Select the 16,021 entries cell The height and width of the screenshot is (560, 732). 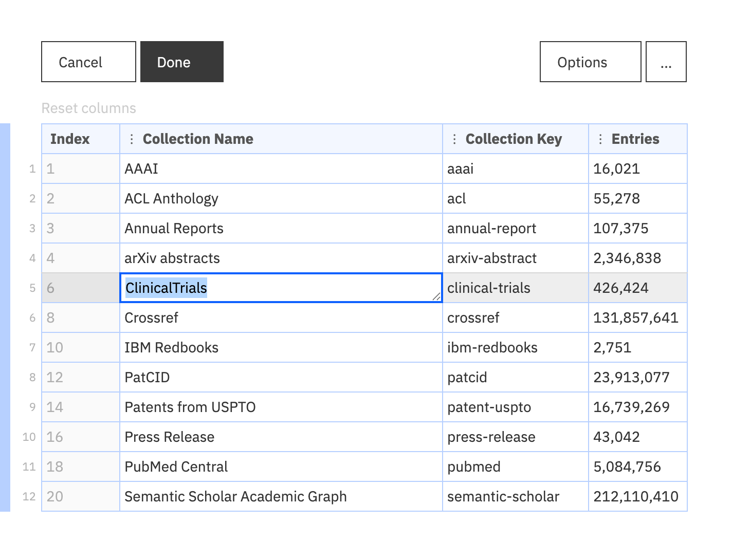click(638, 169)
